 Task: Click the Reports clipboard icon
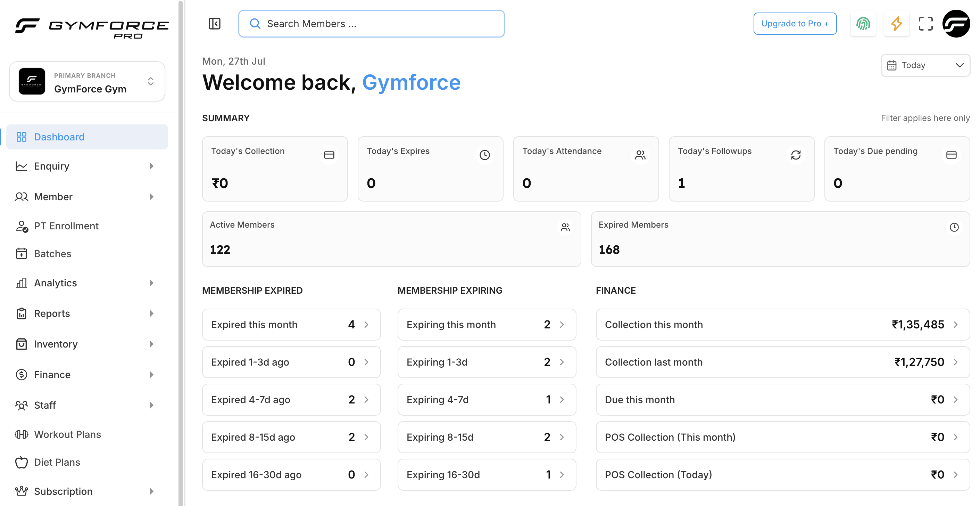click(x=21, y=313)
